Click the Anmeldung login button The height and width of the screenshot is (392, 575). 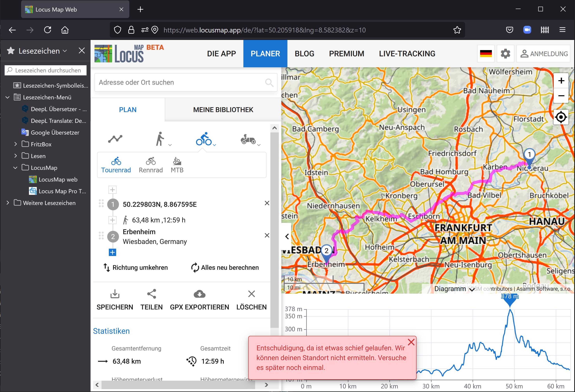[544, 54]
